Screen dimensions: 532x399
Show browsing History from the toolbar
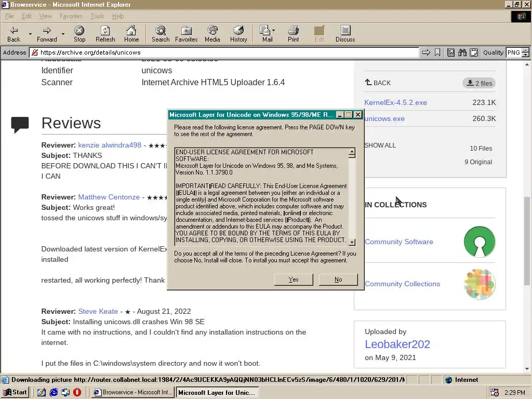[238, 34]
